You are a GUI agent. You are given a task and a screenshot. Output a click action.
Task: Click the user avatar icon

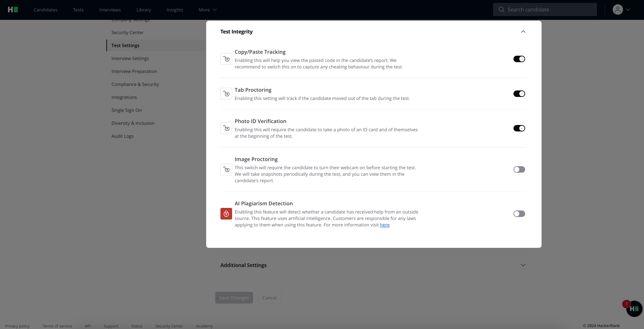coord(617,10)
